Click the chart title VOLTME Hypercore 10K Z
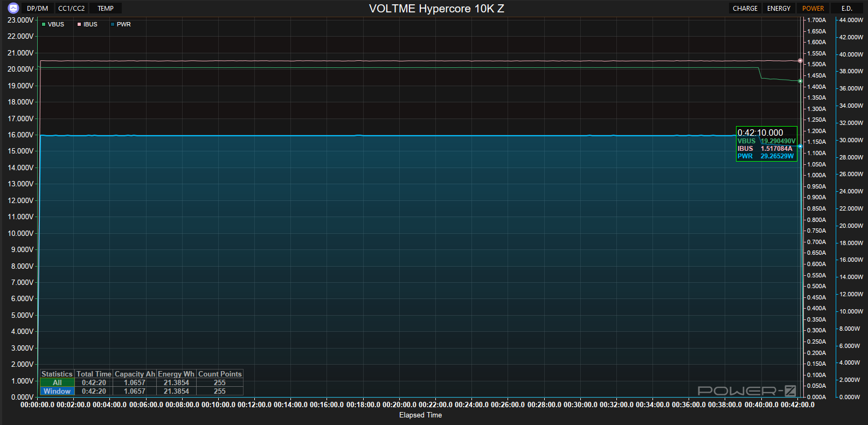This screenshot has width=868, height=425. (x=436, y=9)
